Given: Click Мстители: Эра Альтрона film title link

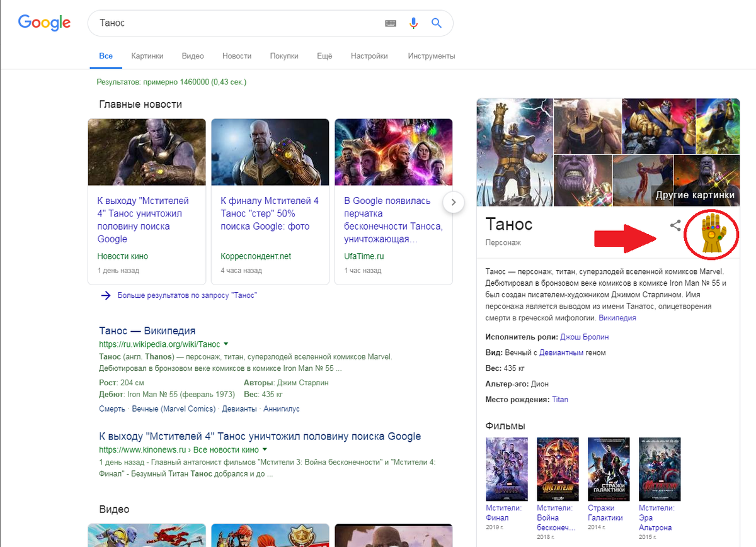Looking at the screenshot, I should [656, 517].
